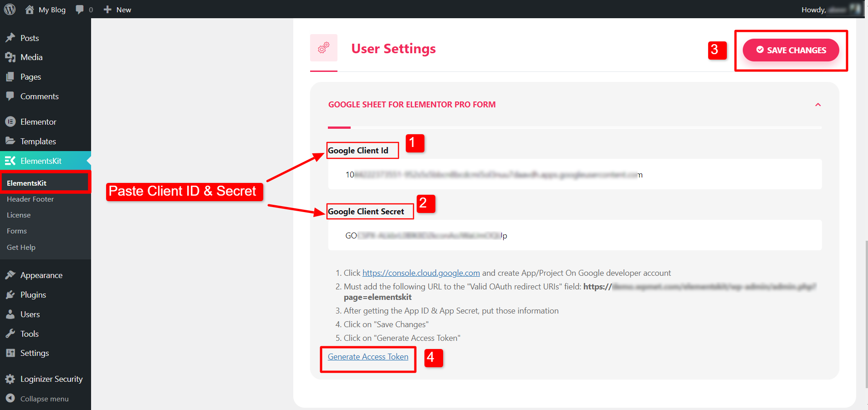Open the console.cloud.google.com link
The width and height of the screenshot is (868, 410).
pos(421,273)
